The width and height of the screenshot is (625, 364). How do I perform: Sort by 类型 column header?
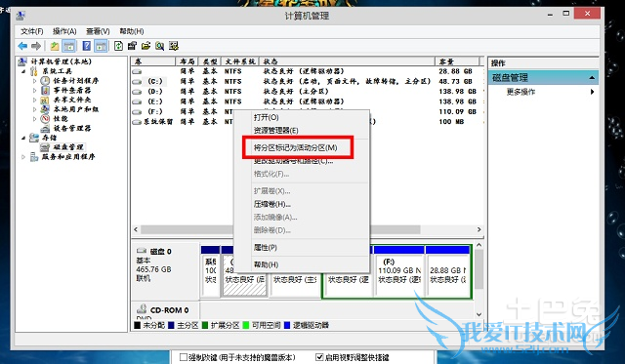point(210,61)
